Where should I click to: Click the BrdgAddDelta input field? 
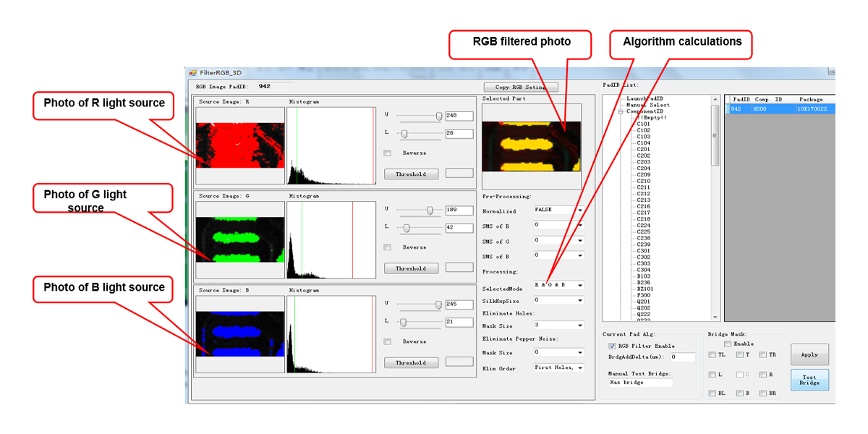tap(682, 357)
